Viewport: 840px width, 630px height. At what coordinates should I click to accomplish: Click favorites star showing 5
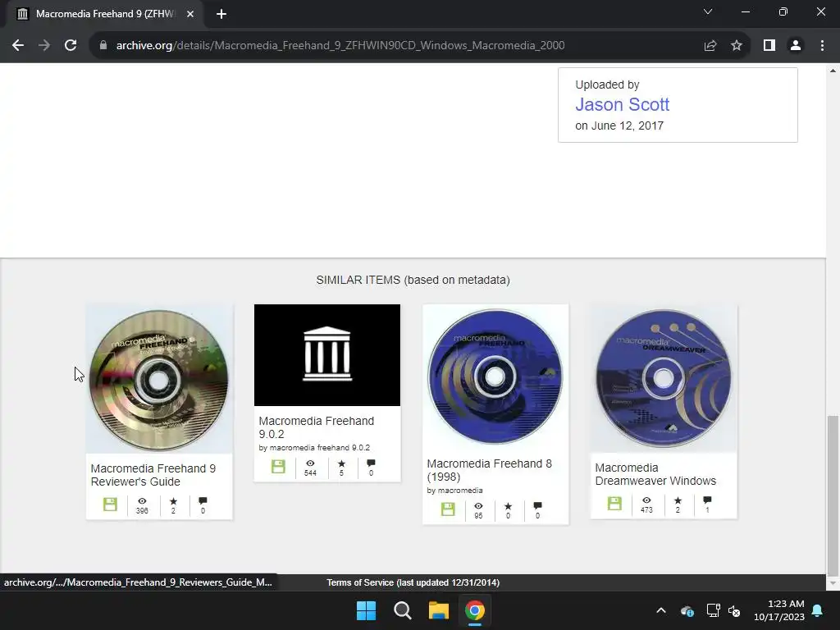pos(341,463)
